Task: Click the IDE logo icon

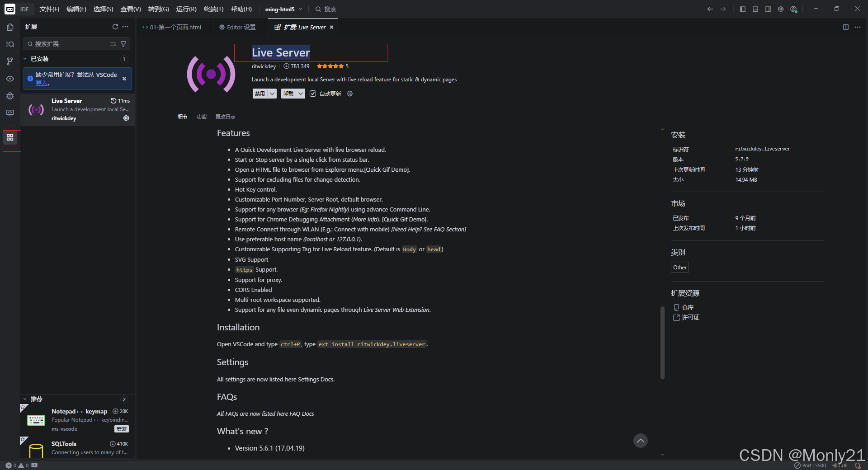Action: 10,9
